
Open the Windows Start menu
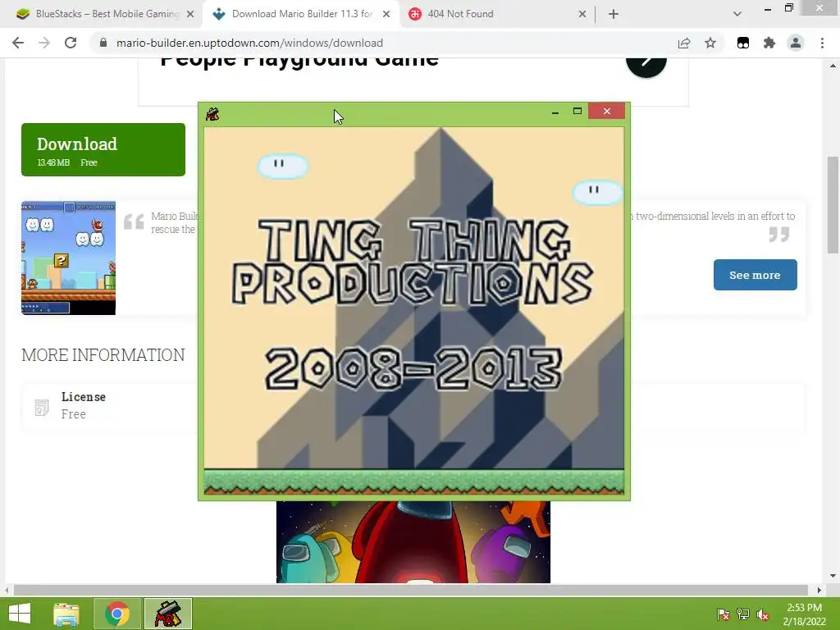[x=20, y=614]
